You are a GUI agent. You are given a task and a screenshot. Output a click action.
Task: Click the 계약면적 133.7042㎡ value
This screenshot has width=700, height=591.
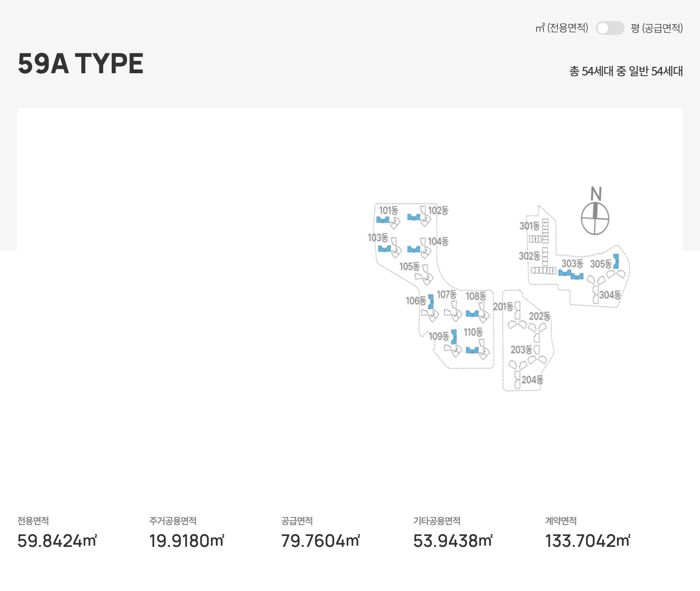(x=587, y=541)
